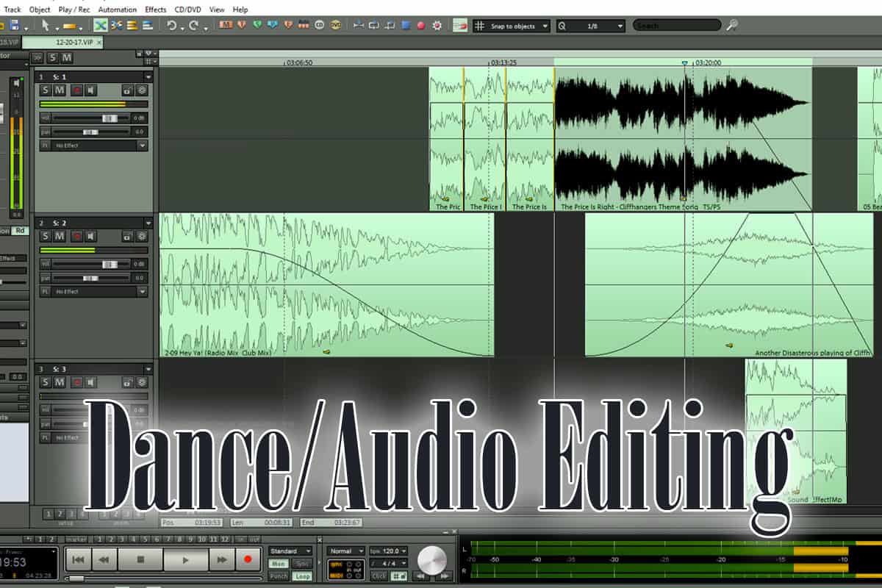Click the red record icon in top toolbar

pos(421,26)
